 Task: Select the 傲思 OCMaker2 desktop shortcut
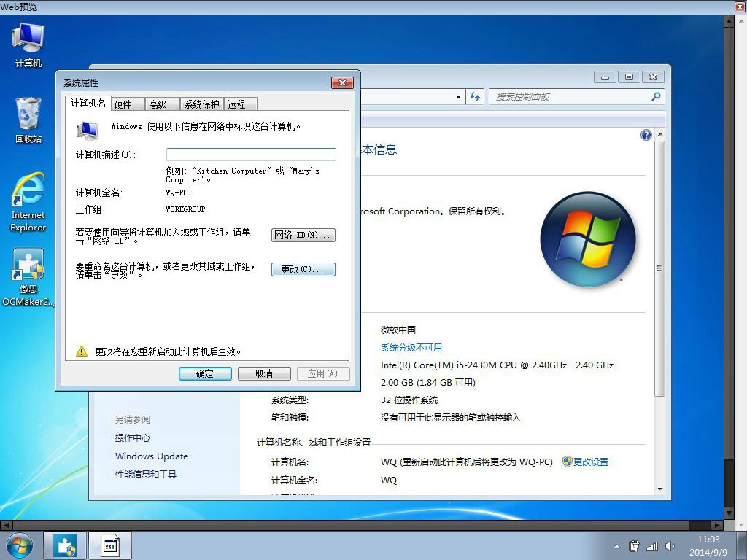(28, 277)
